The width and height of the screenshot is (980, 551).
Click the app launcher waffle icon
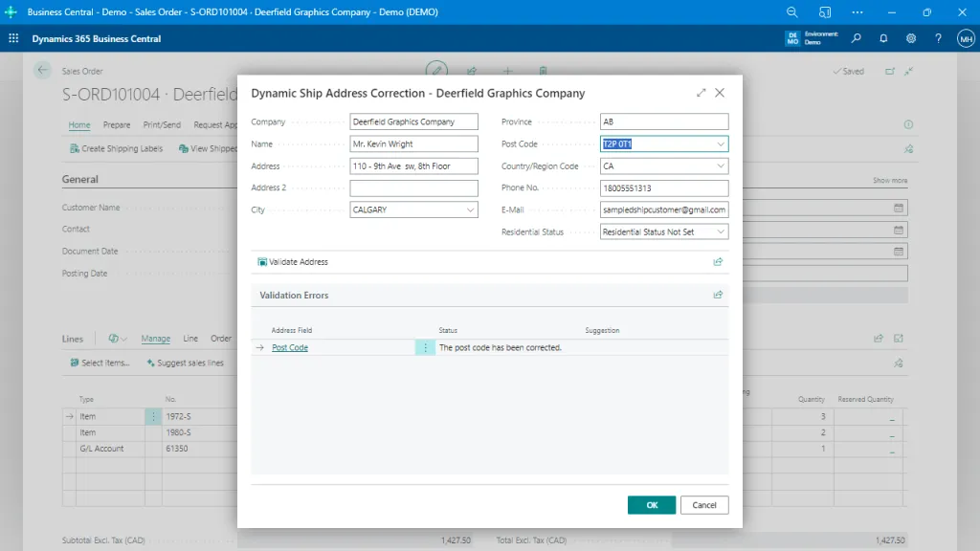(x=12, y=38)
